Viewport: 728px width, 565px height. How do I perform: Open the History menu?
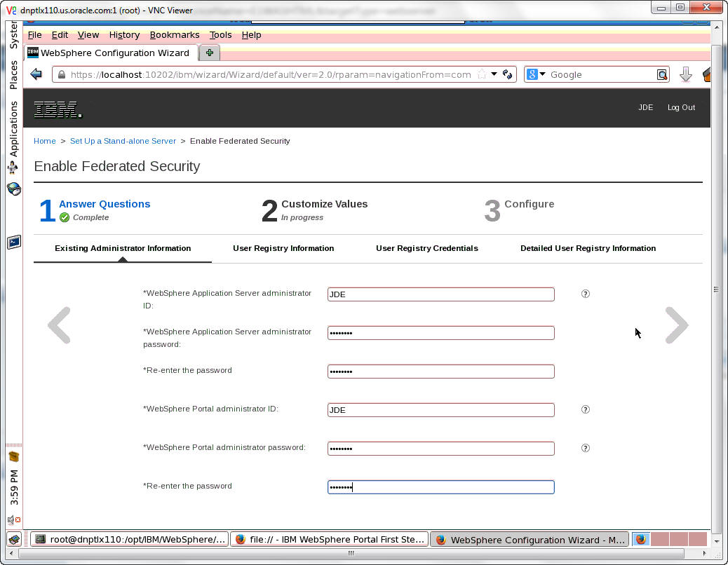(124, 34)
